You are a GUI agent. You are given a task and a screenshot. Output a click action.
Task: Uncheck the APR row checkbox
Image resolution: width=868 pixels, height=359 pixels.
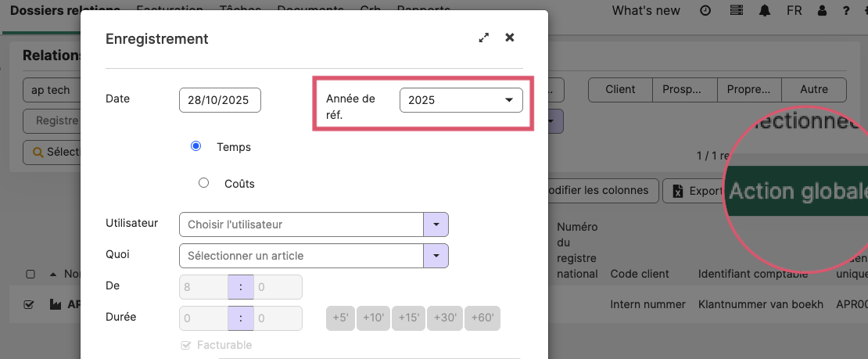(x=30, y=304)
